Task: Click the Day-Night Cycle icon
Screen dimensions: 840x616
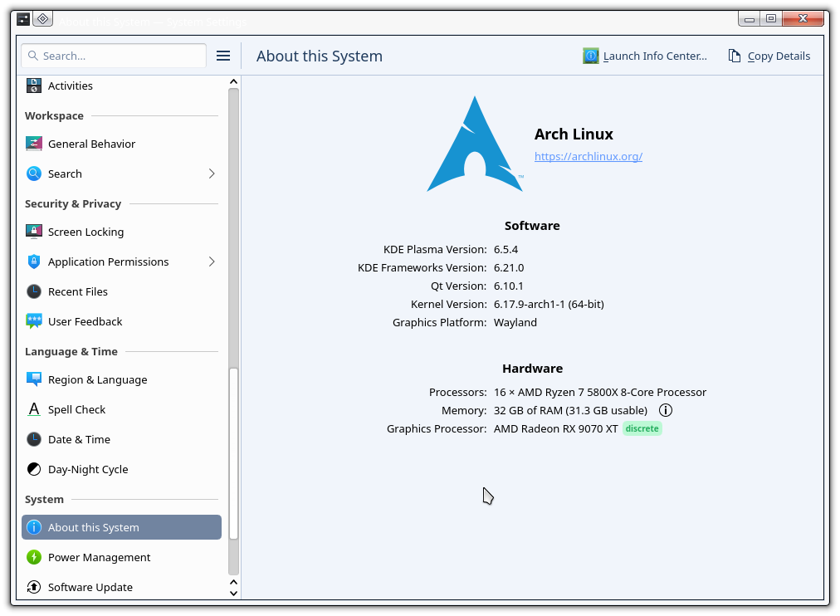Action: tap(34, 469)
